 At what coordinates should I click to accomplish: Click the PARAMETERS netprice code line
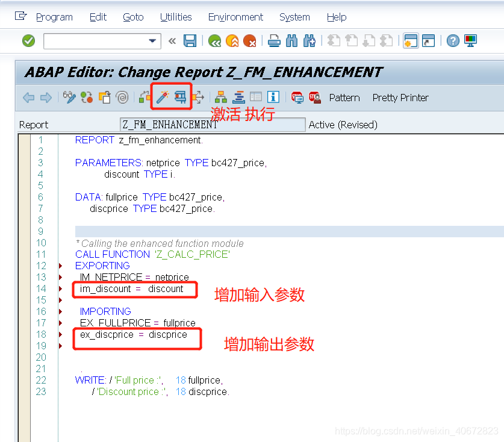(x=171, y=163)
